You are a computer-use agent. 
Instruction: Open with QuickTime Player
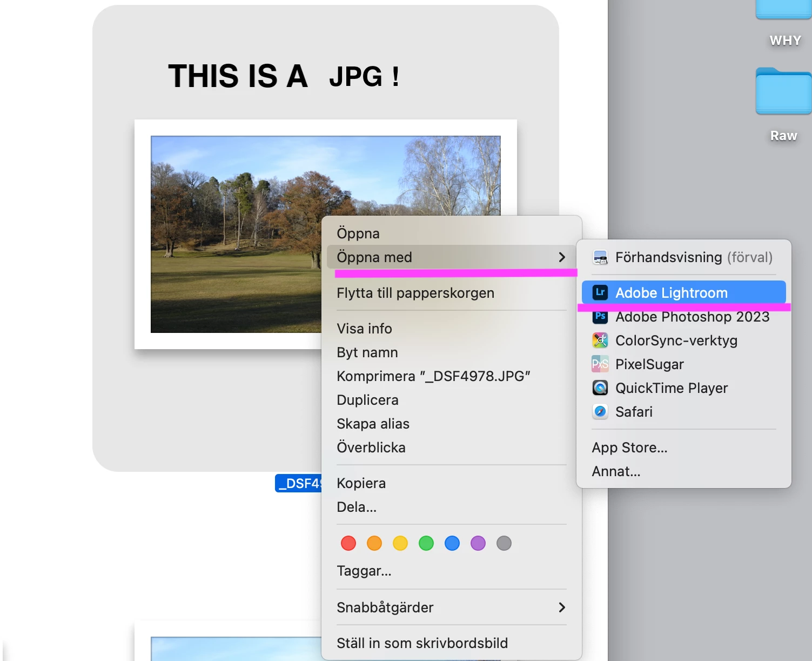(684, 388)
